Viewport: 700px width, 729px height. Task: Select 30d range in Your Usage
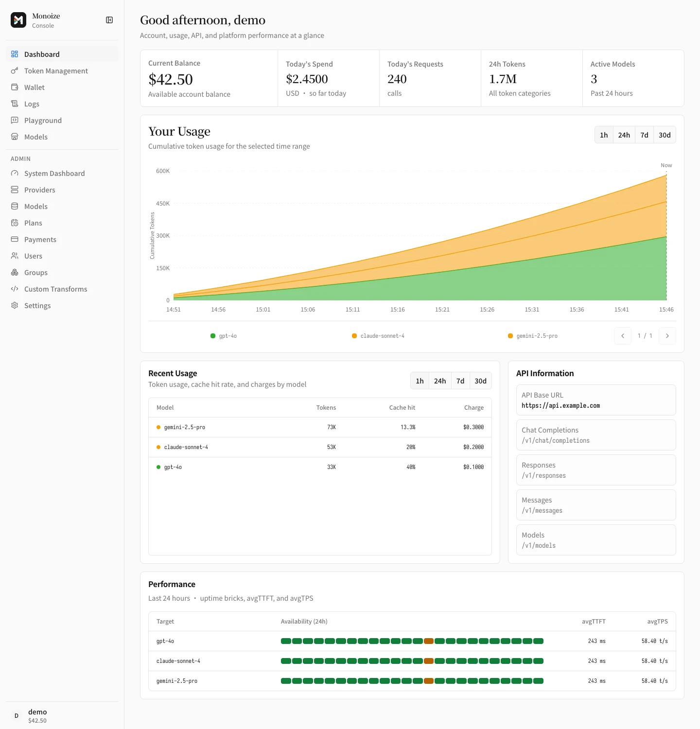(x=665, y=135)
